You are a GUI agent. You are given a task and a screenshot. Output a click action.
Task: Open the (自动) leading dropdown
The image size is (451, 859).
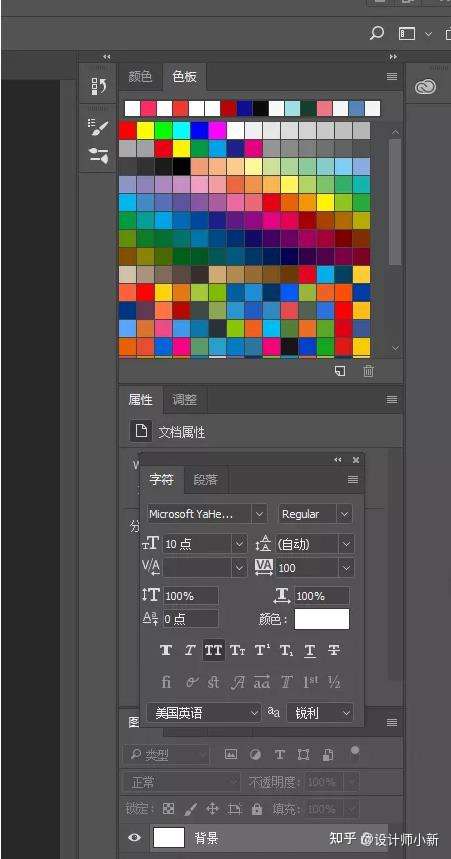coord(346,544)
